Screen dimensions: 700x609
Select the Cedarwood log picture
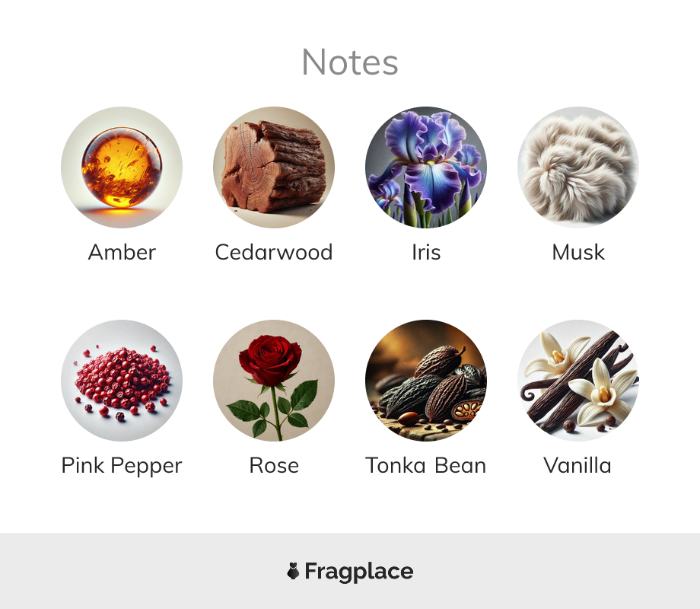(x=274, y=167)
